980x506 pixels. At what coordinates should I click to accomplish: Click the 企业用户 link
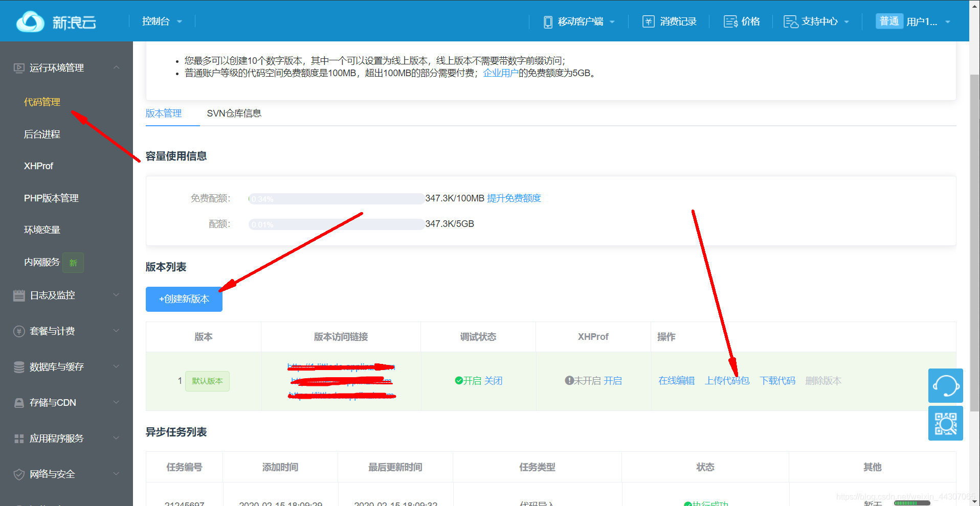coord(501,73)
